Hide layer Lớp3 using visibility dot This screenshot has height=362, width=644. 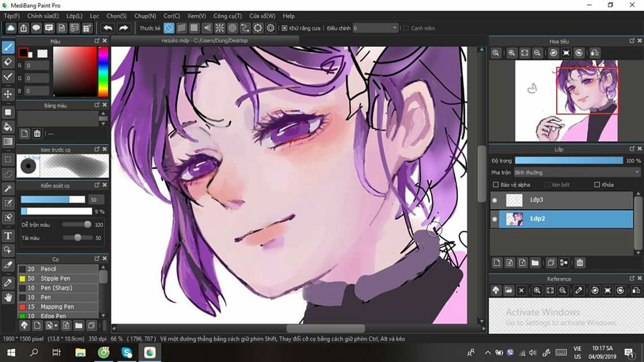click(x=495, y=200)
